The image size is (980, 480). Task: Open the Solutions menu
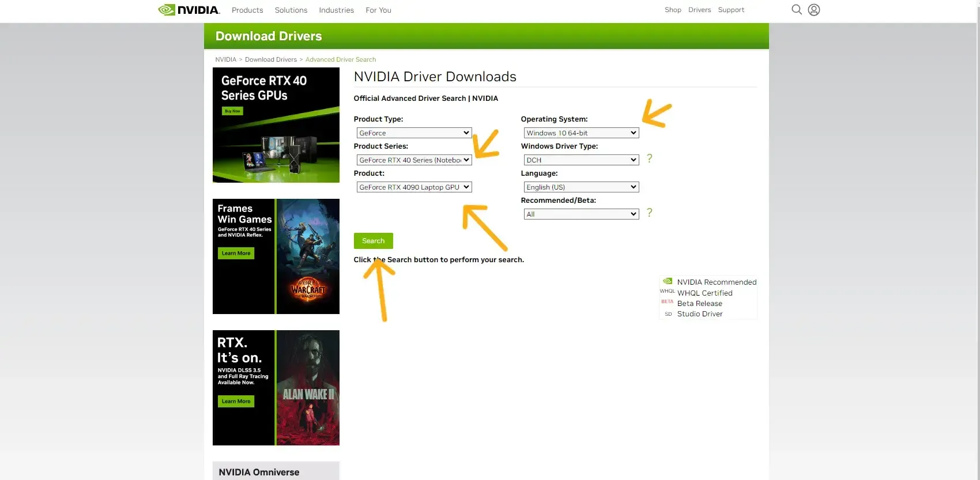tap(291, 10)
